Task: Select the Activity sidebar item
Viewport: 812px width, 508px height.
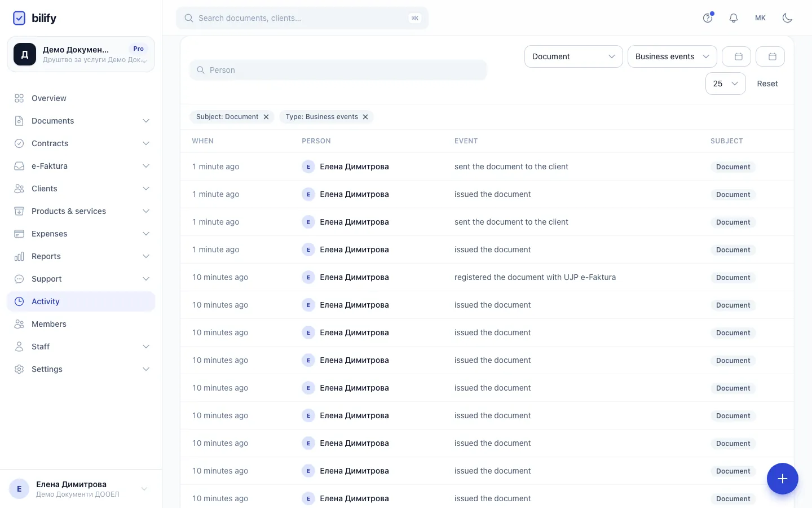Action: tap(81, 301)
